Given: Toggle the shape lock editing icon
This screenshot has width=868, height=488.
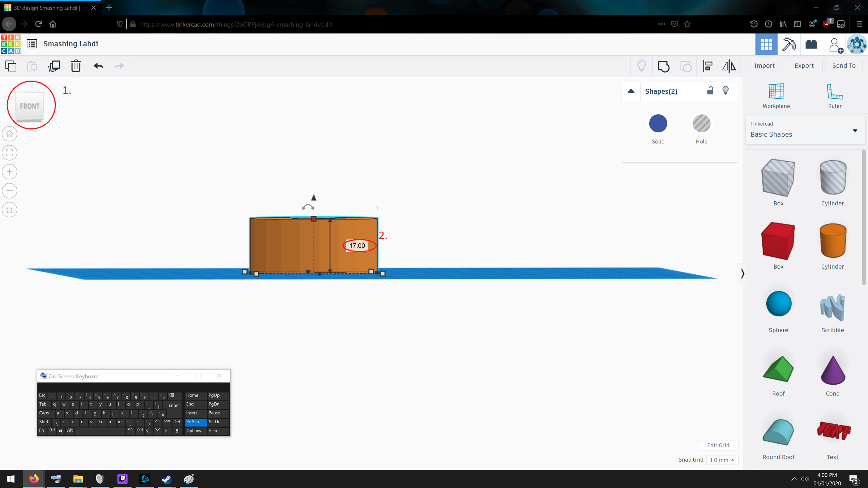Looking at the screenshot, I should point(710,91).
